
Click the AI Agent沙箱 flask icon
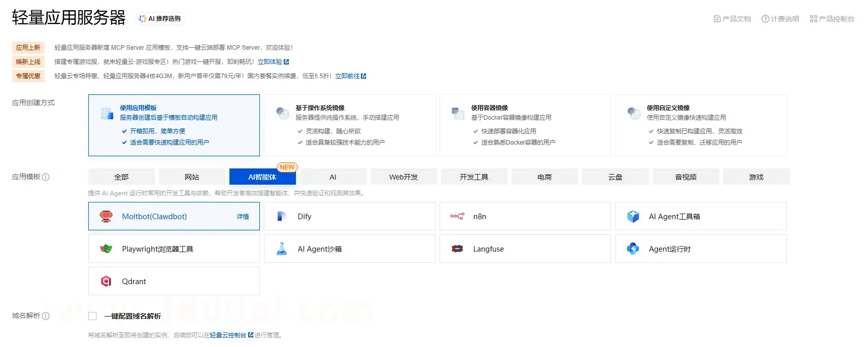coord(281,249)
